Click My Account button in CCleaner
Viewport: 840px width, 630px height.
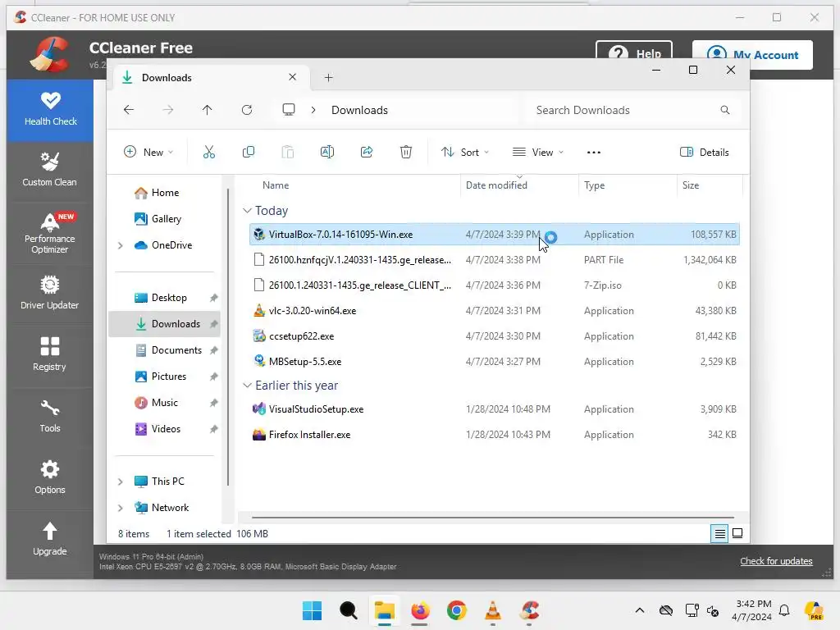pos(752,55)
